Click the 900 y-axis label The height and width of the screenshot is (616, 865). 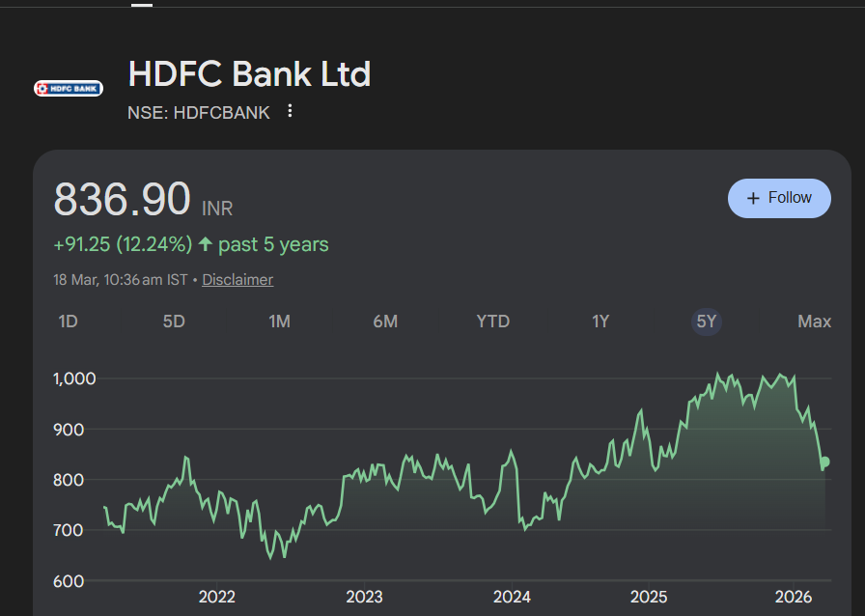(69, 430)
